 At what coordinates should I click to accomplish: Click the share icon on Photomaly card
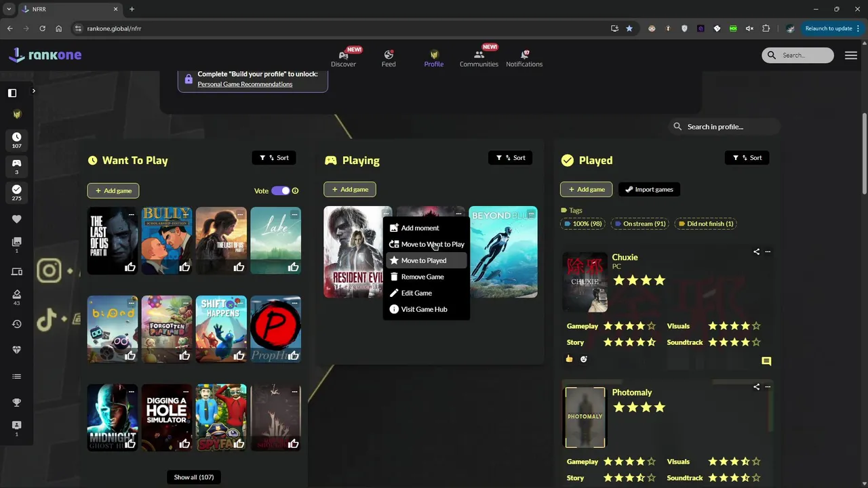(756, 387)
